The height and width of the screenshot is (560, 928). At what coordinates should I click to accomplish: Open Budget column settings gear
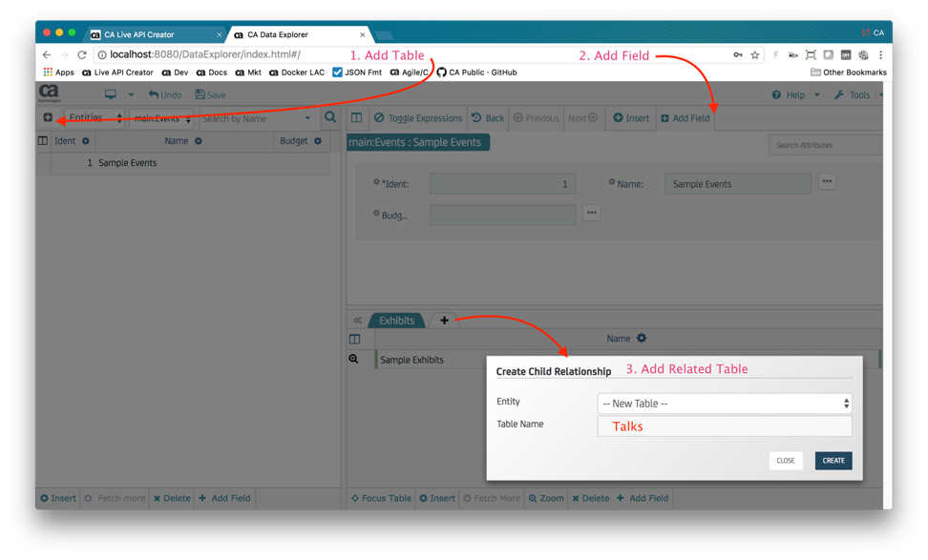318,141
